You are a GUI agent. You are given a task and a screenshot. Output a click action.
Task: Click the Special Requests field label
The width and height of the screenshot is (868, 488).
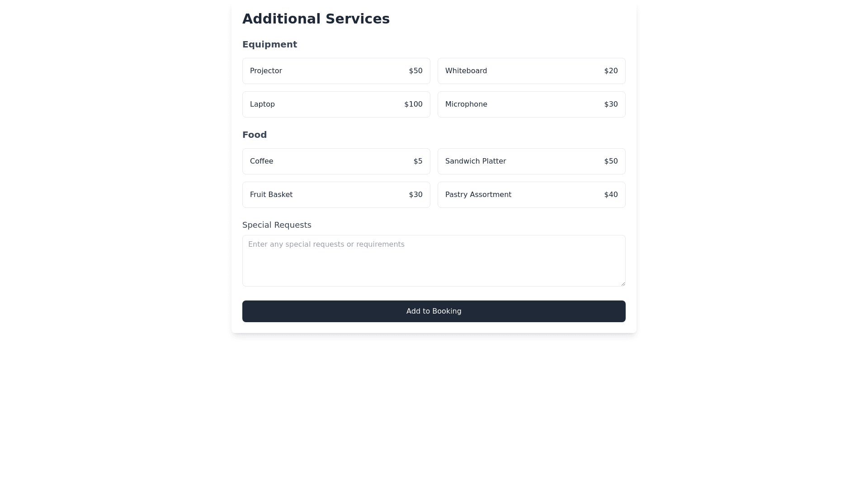click(x=277, y=225)
